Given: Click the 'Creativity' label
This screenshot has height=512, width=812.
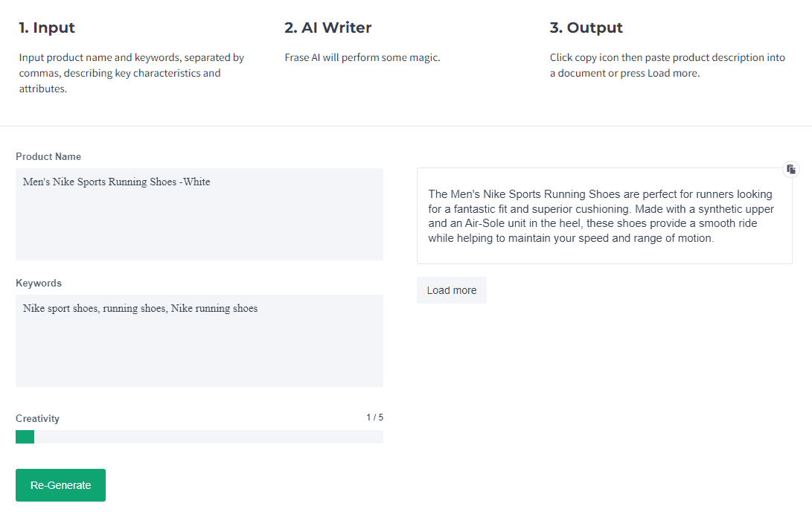Looking at the screenshot, I should tap(37, 418).
